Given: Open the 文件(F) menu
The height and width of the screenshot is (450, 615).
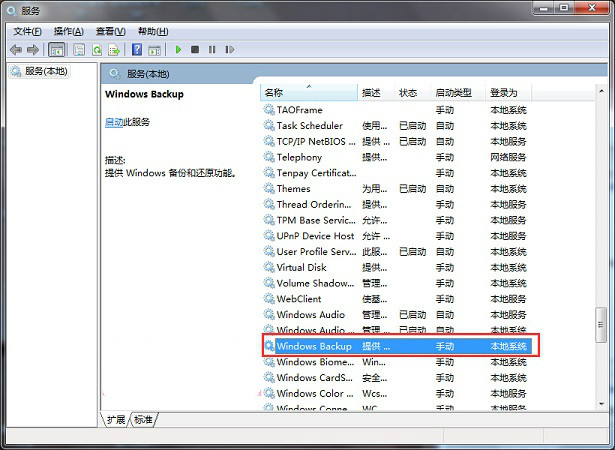Looking at the screenshot, I should 27,31.
